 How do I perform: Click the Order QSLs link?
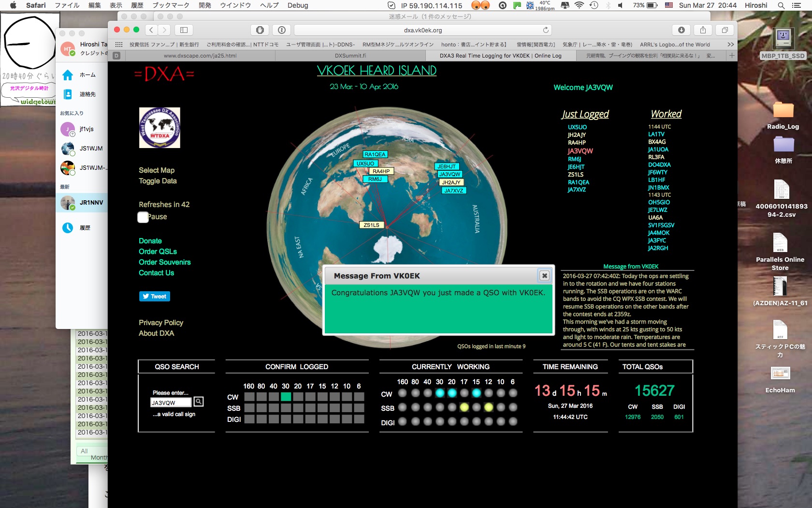coord(158,252)
